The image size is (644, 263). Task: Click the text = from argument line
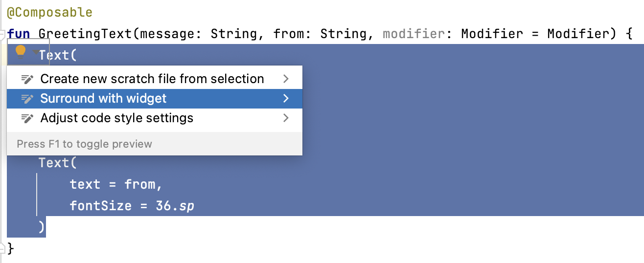click(x=115, y=184)
